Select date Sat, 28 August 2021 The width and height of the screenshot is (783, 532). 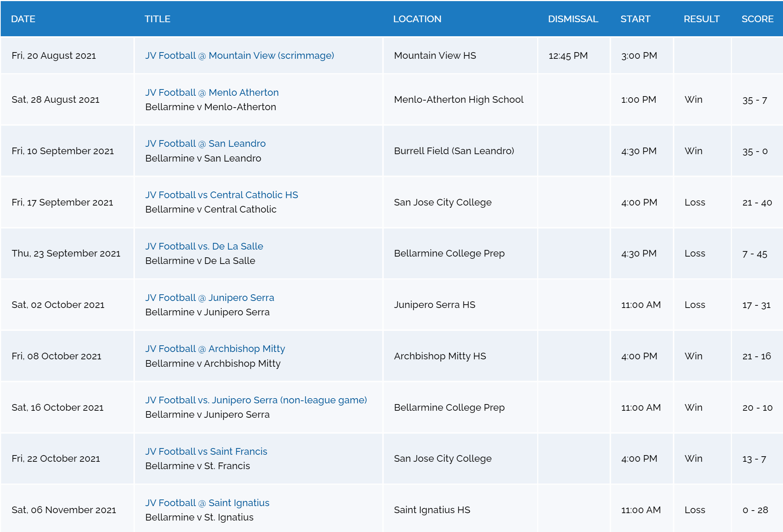click(55, 99)
